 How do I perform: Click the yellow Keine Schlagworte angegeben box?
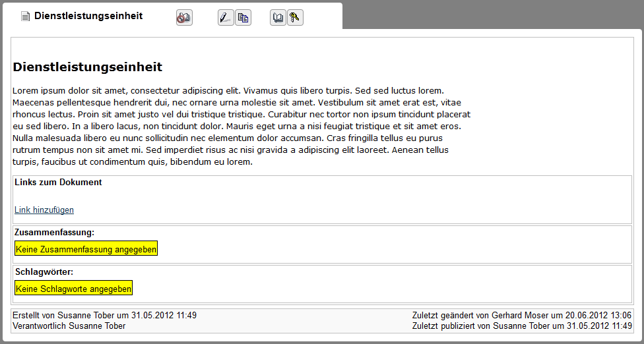(73, 289)
